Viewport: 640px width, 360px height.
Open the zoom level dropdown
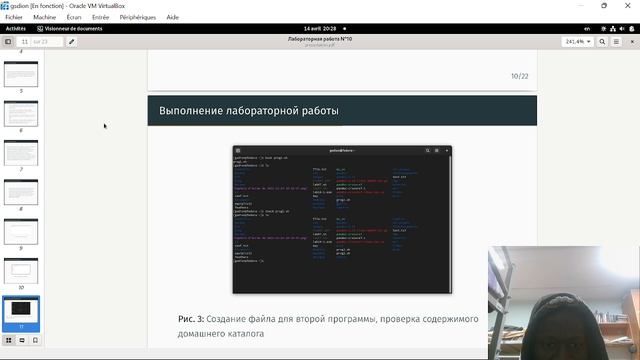[x=578, y=42]
